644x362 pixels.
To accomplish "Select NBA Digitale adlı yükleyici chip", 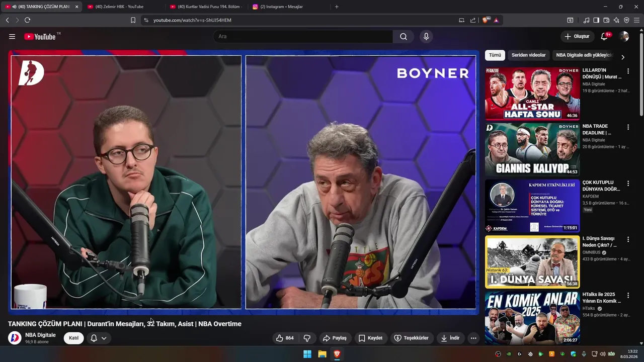I will (x=584, y=55).
